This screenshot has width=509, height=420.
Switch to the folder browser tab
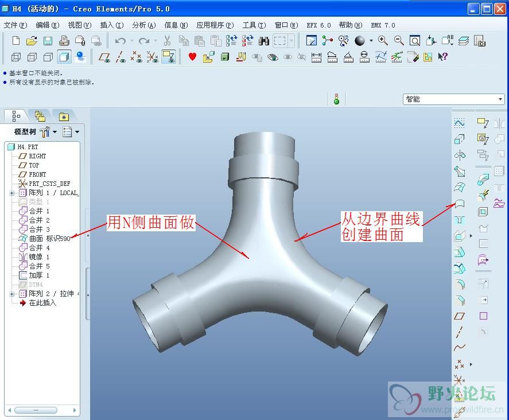(x=40, y=116)
